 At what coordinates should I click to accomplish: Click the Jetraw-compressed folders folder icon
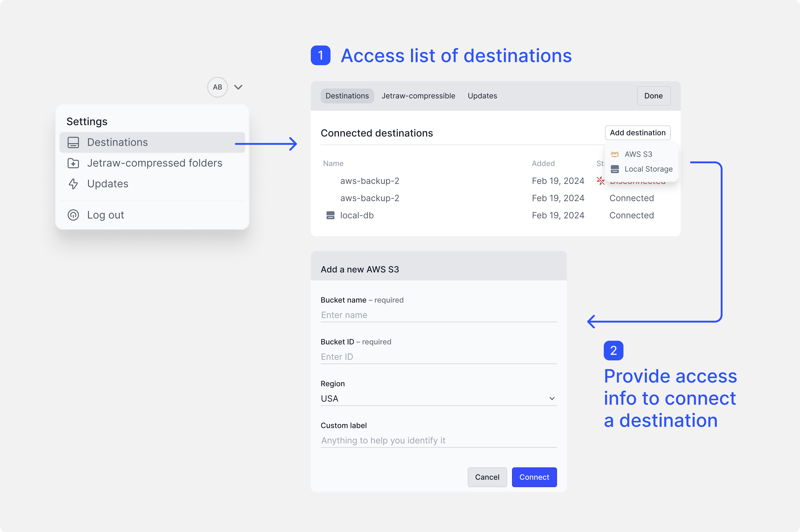coord(73,163)
